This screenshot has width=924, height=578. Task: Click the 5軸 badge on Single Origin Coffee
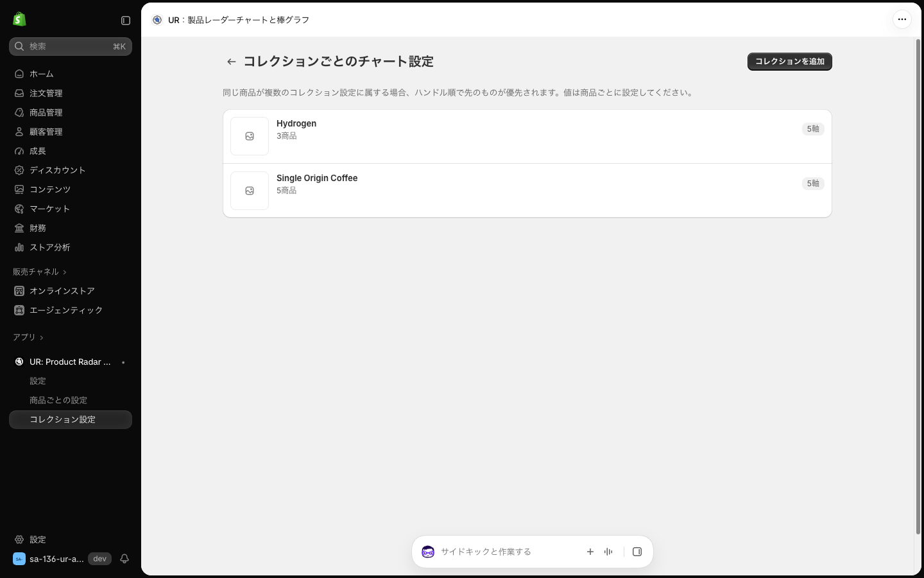coord(813,184)
